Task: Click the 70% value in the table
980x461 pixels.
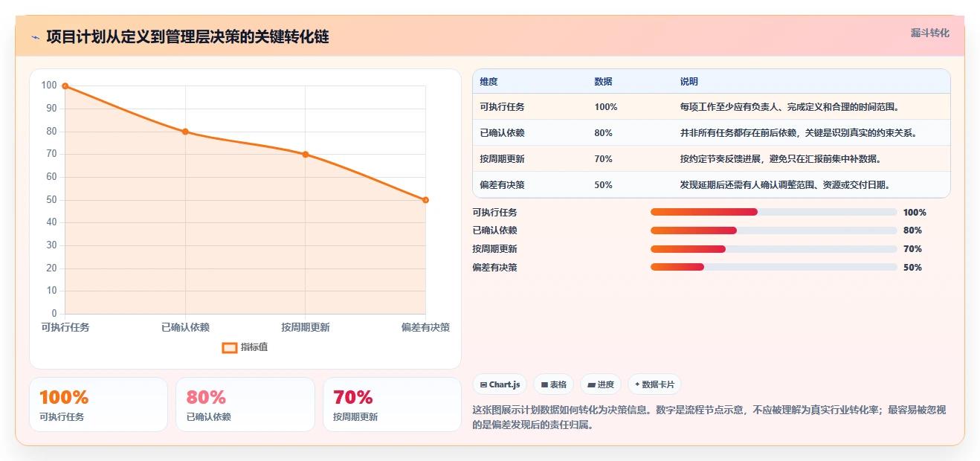Action: [603, 159]
